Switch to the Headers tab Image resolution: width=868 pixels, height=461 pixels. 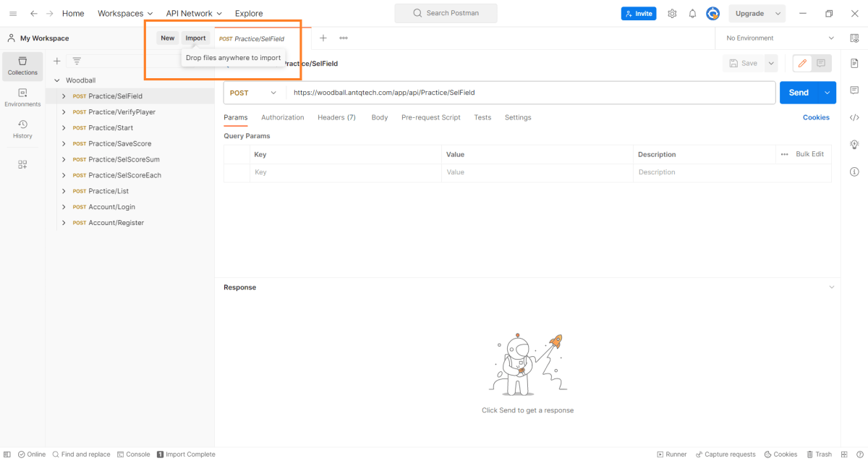pos(336,117)
